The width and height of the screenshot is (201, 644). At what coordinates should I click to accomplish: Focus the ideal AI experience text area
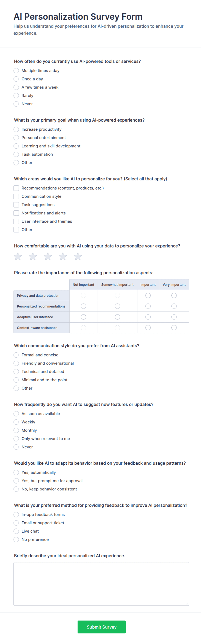pos(101,584)
